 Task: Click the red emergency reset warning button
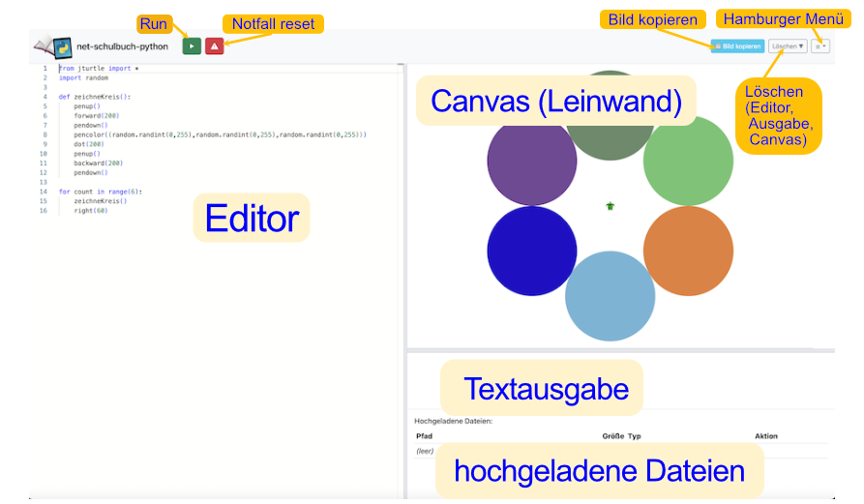(215, 46)
